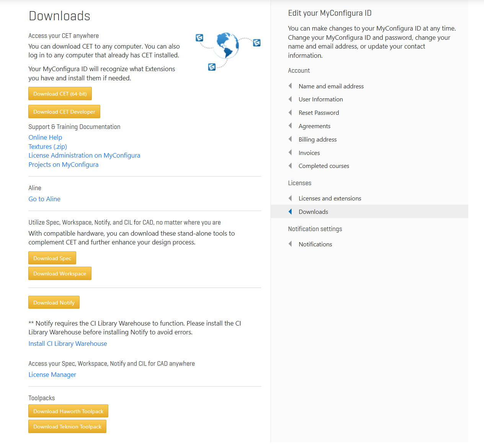The image size is (484, 448).
Task: Open Install CI Library Warehouse link
Action: click(68, 344)
